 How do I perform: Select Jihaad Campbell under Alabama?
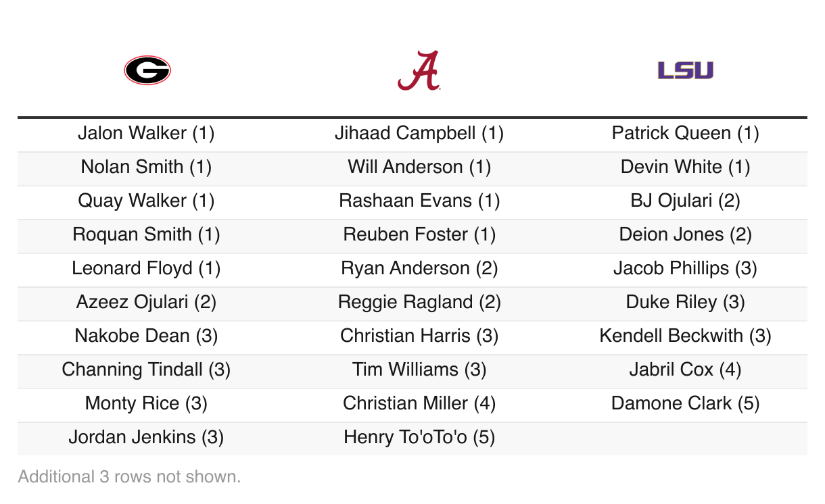419,133
